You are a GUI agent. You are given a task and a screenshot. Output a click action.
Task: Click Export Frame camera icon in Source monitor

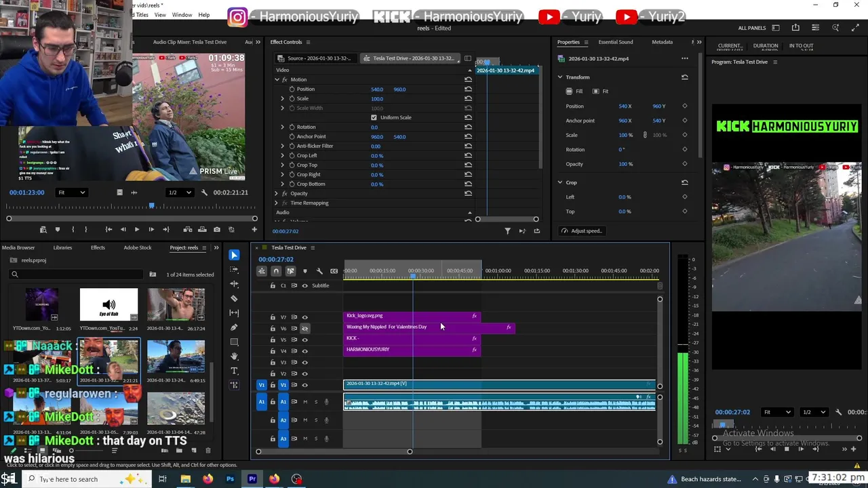[217, 230]
